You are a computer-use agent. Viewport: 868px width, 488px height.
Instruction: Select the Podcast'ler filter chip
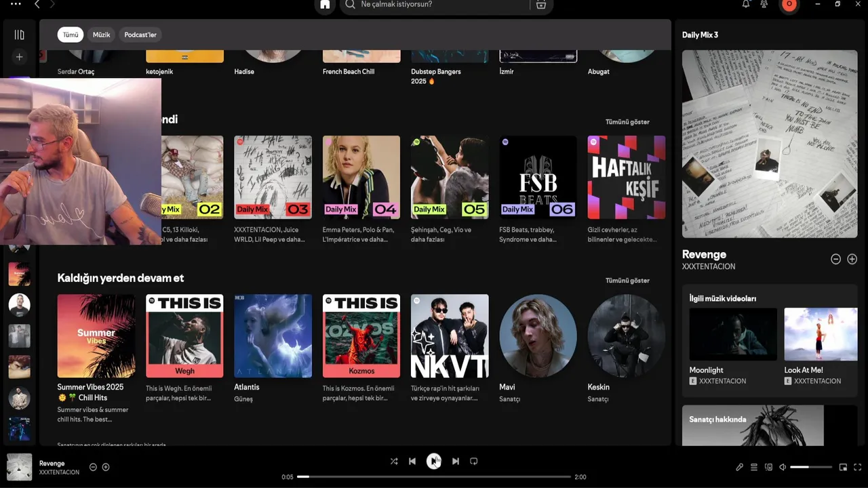pyautogui.click(x=140, y=35)
